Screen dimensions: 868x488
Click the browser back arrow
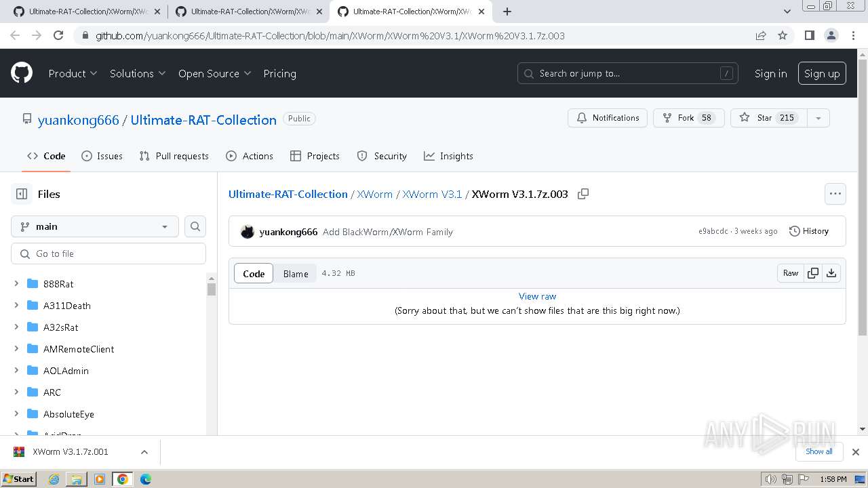click(15, 35)
